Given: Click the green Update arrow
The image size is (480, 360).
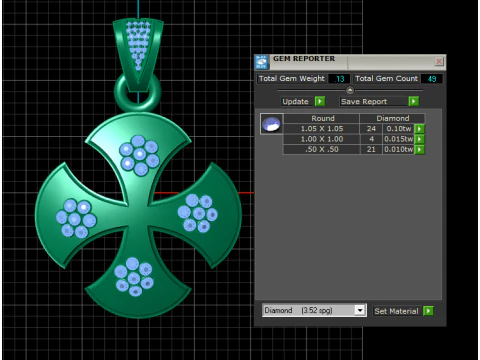Looking at the screenshot, I should 320,101.
